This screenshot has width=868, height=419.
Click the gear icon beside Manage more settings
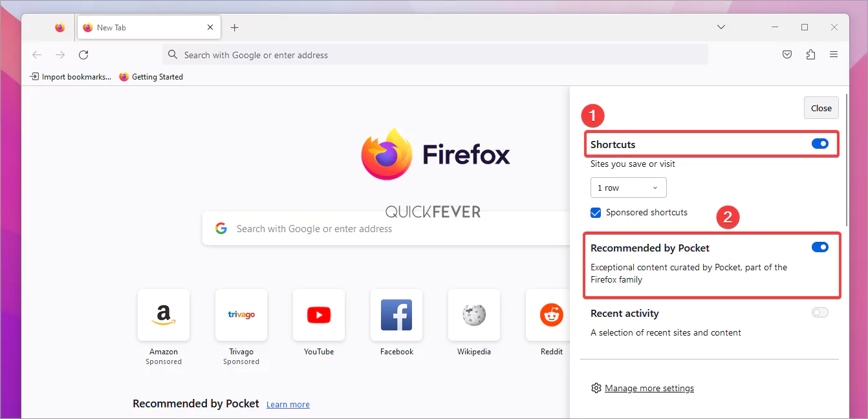[596, 389]
